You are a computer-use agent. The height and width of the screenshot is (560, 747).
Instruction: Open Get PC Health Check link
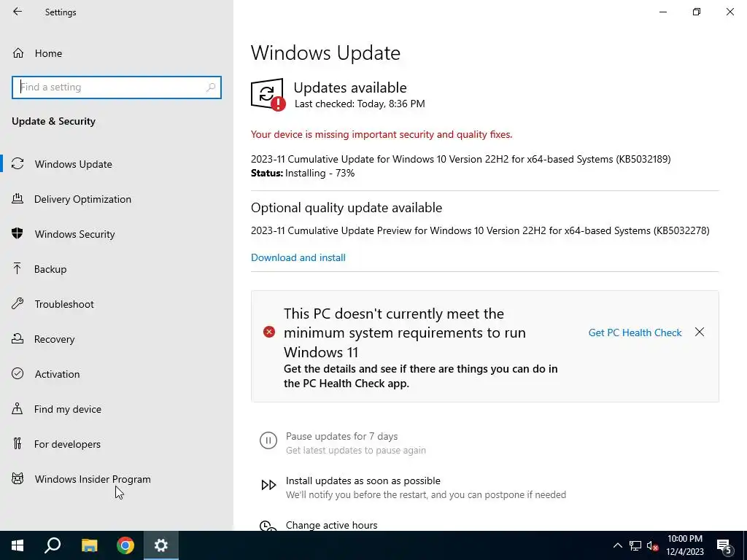pos(635,332)
